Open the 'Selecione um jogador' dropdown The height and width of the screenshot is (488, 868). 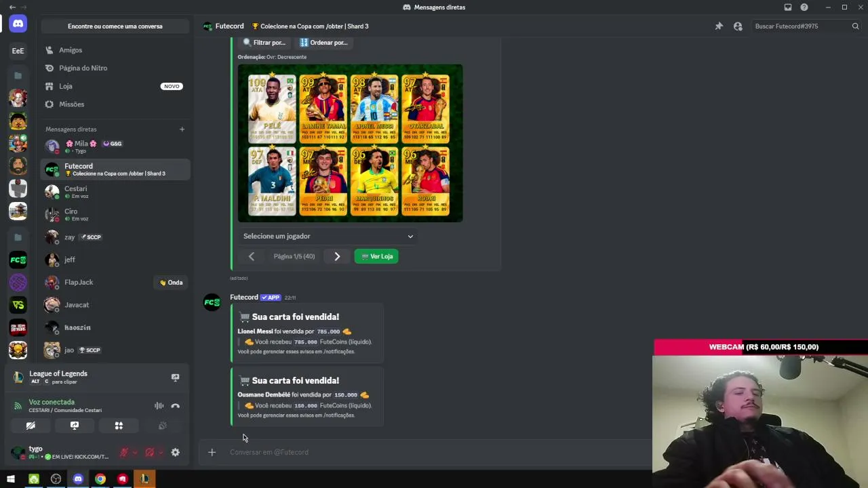(328, 237)
